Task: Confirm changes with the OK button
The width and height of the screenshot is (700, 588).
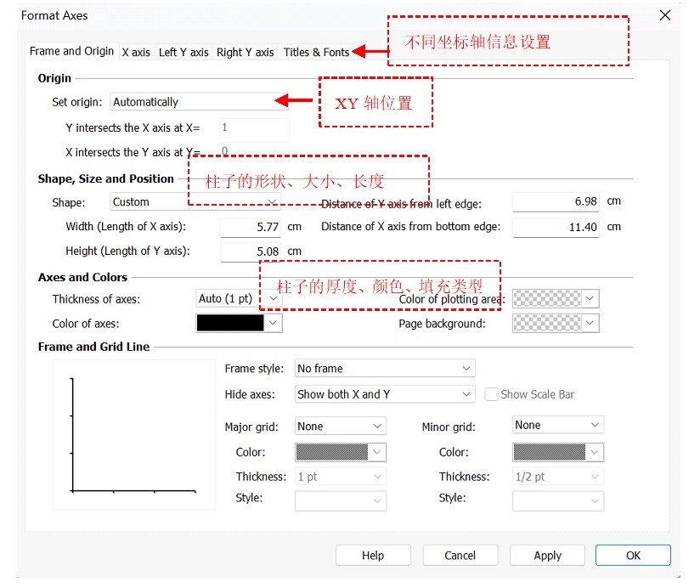Action: pyautogui.click(x=633, y=556)
